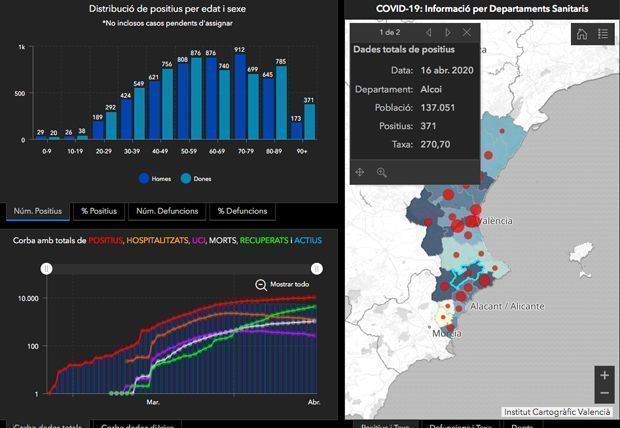Zoom in the map with plus button
This screenshot has height=428, width=620.
point(603,375)
